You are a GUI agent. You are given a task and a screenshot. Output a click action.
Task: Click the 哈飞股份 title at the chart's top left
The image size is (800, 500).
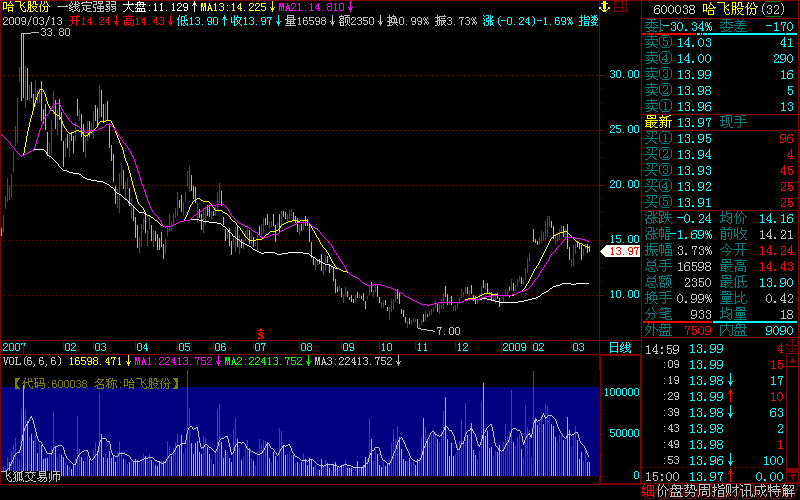point(27,8)
